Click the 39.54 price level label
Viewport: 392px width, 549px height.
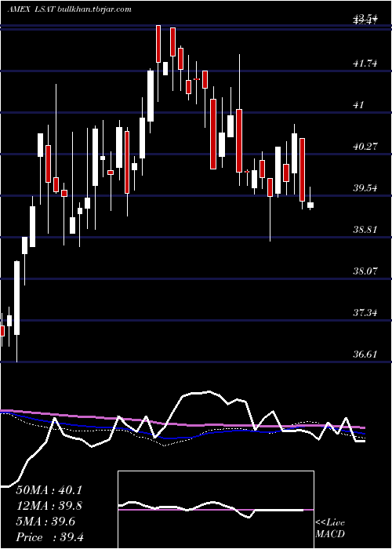pos(365,188)
